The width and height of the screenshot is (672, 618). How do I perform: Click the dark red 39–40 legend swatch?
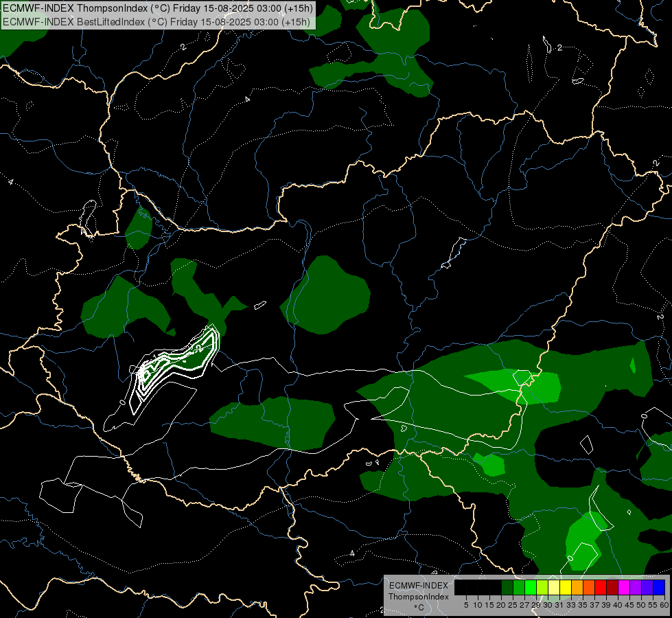pos(612,587)
